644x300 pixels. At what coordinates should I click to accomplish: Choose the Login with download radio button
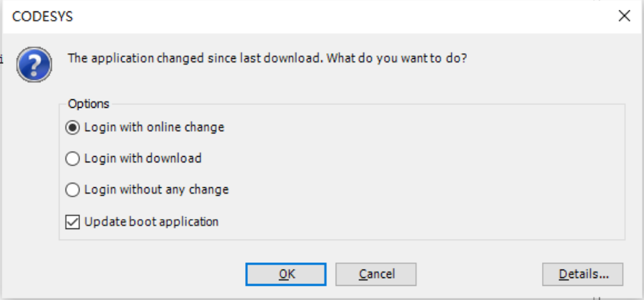pyautogui.click(x=72, y=159)
